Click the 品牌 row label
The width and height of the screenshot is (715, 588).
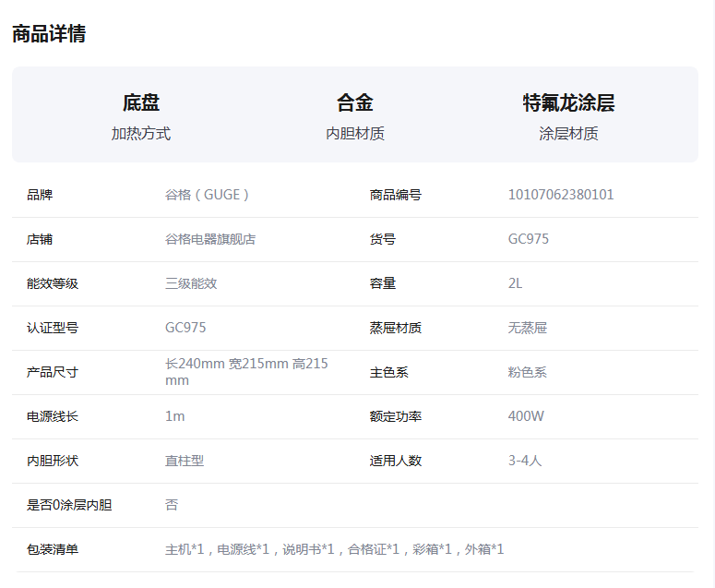(x=40, y=195)
